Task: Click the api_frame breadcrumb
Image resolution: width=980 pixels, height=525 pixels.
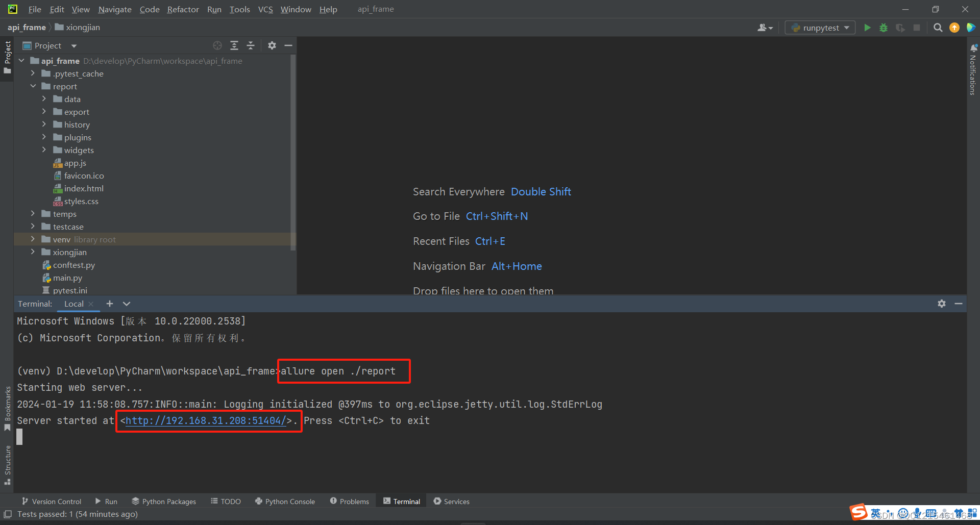Action: point(27,28)
